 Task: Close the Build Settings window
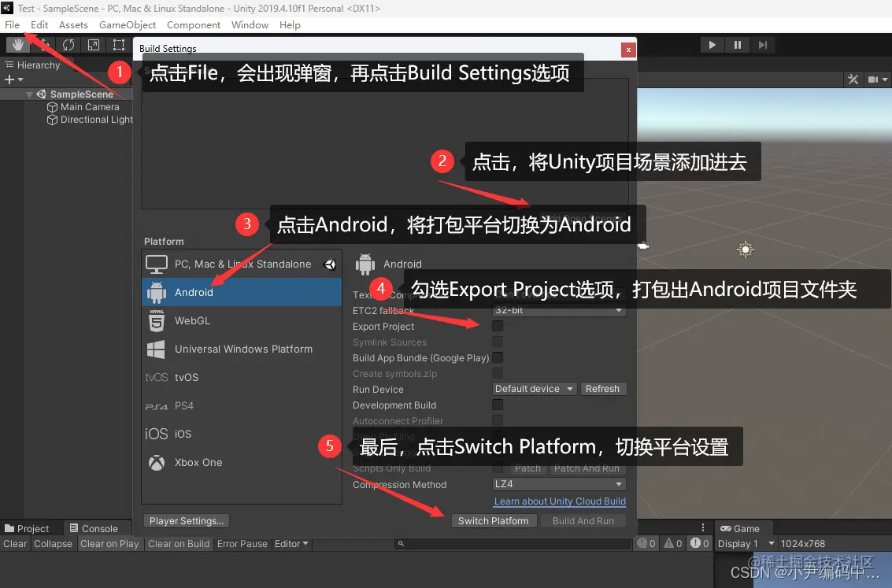[x=628, y=50]
